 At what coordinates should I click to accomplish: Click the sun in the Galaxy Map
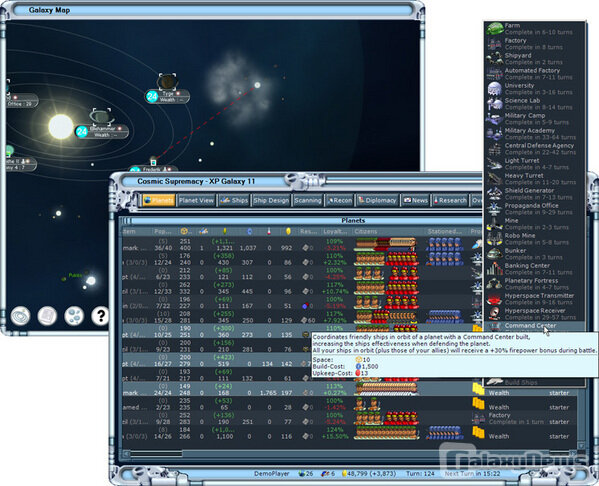pyautogui.click(x=61, y=126)
